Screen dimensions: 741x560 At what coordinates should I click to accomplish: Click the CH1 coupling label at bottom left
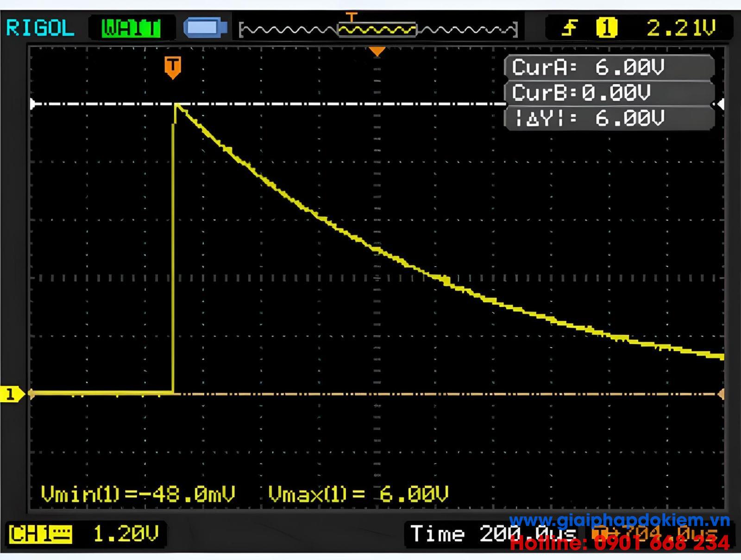(40, 534)
